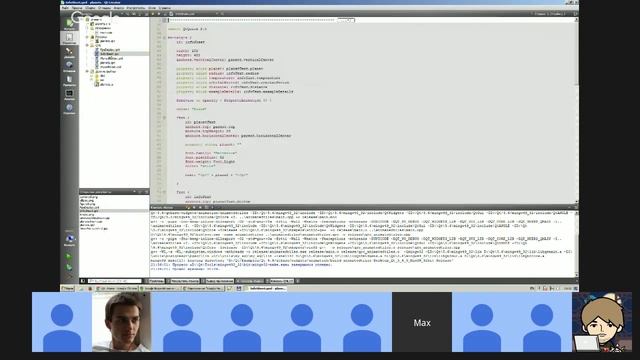
Task: Click the Windows Start button
Action: click(67, 288)
